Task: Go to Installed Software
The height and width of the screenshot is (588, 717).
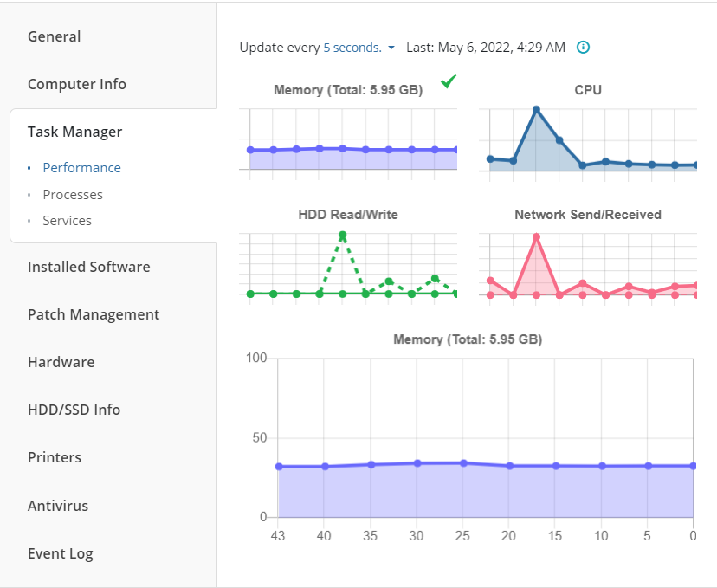Action: (x=88, y=267)
